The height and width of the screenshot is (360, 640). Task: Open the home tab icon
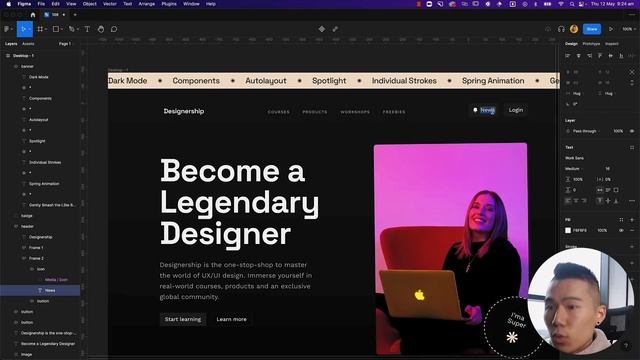point(33,15)
